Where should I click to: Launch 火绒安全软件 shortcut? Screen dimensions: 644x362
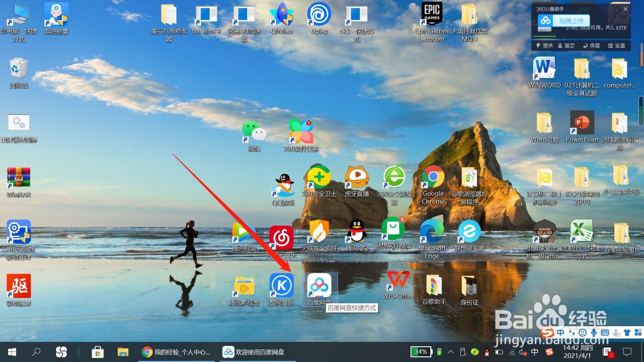pos(319,236)
